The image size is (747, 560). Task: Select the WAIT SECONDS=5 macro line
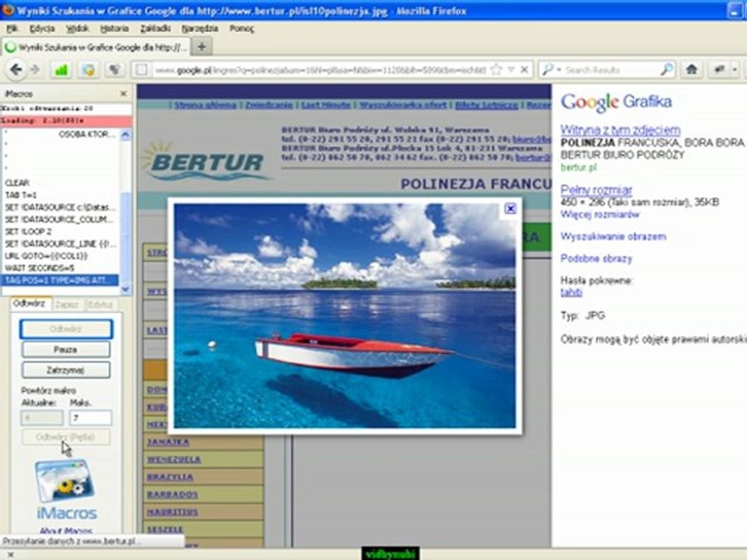61,268
